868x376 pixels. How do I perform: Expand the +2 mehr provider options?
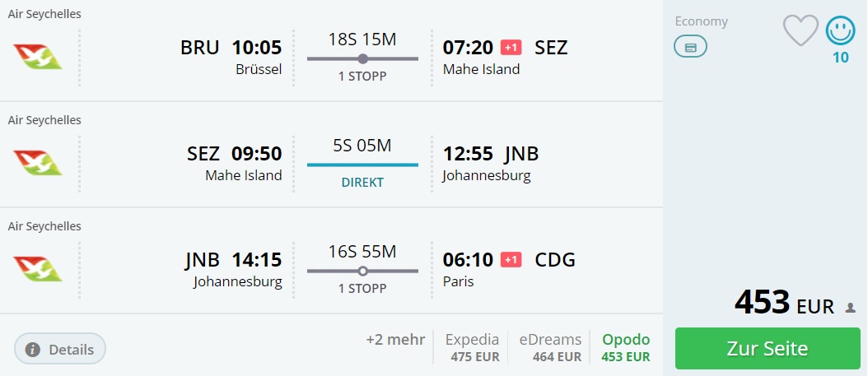395,340
